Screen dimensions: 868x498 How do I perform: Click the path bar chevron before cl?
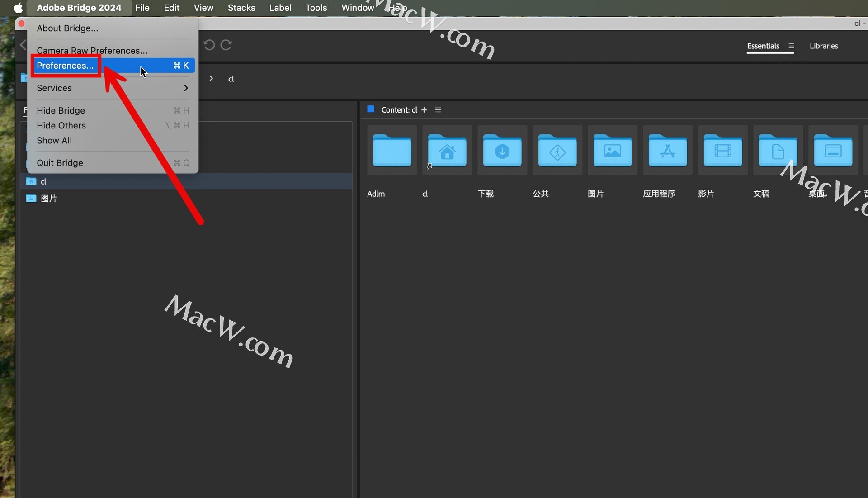pos(211,78)
